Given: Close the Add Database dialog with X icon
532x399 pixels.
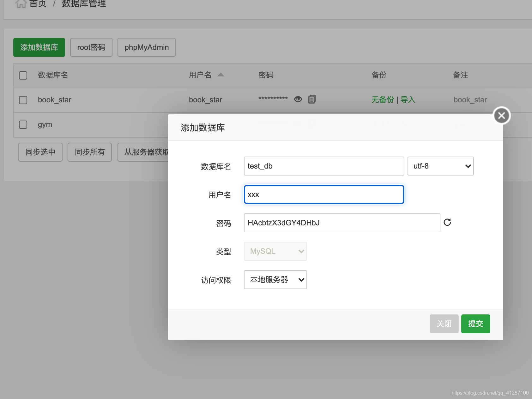Looking at the screenshot, I should pyautogui.click(x=502, y=116).
